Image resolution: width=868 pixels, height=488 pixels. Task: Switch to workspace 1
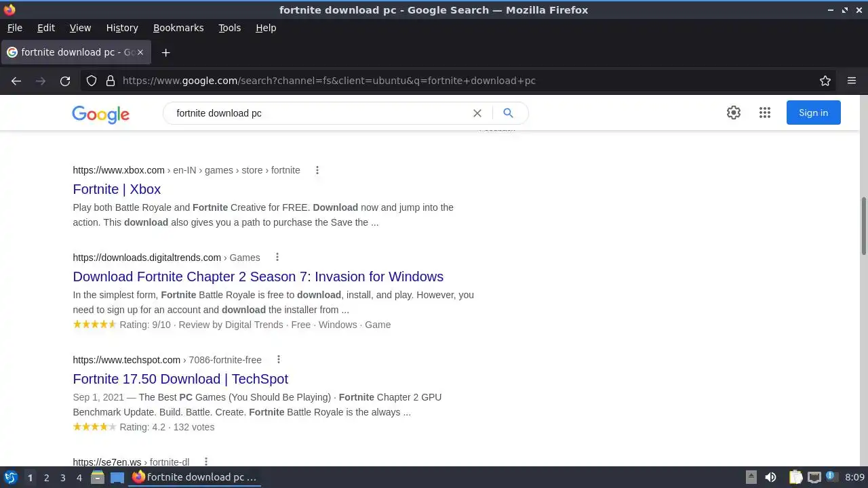coord(30,477)
